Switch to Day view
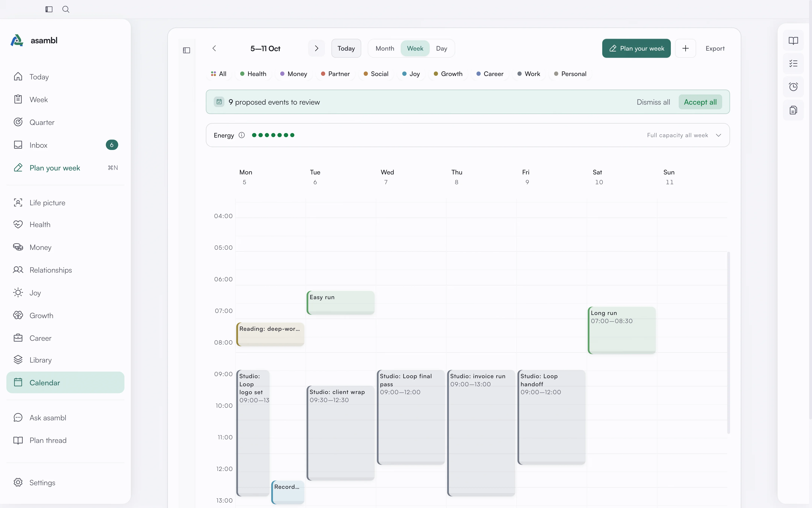 [x=442, y=48]
